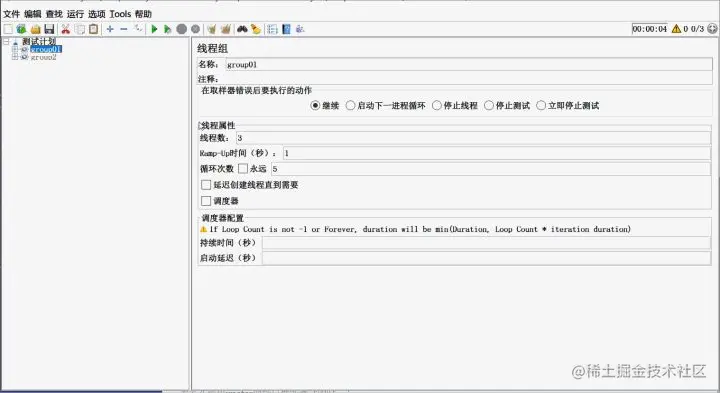This screenshot has width=720, height=393.
Task: Click the last toolbar icon after Help
Action: pyautogui.click(x=300, y=29)
